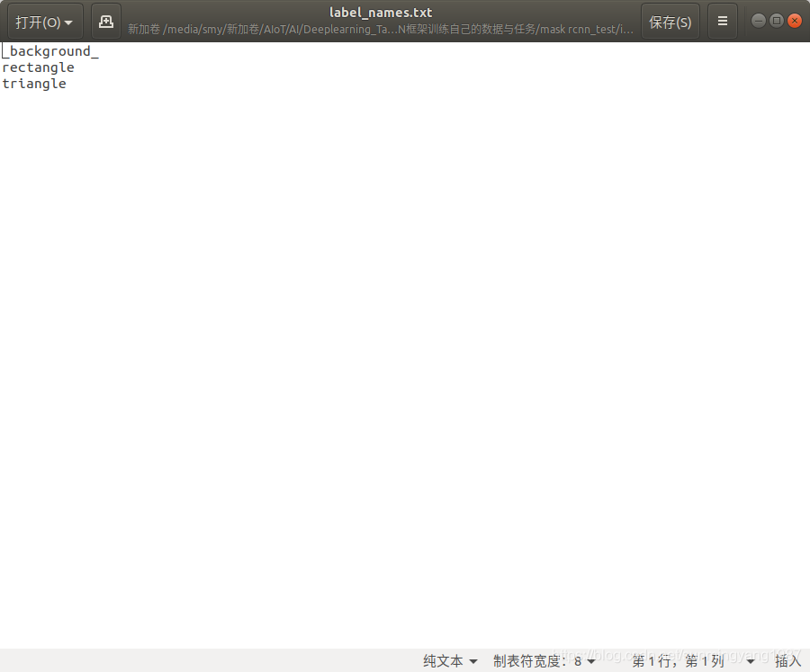
Task: Maximize the gedit window
Action: [x=777, y=21]
